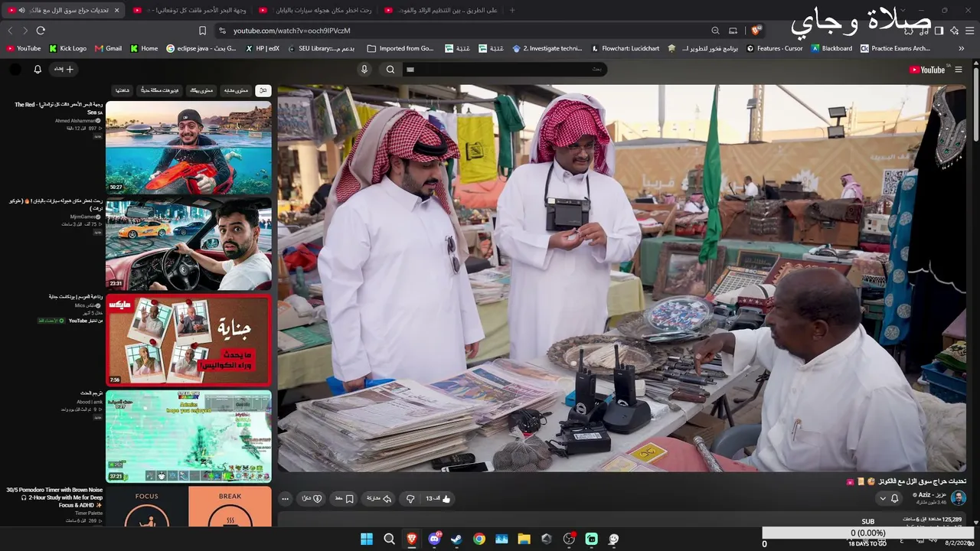The height and width of the screenshot is (551, 980).
Task: Open the three-dot more actions menu under video
Action: tap(285, 499)
